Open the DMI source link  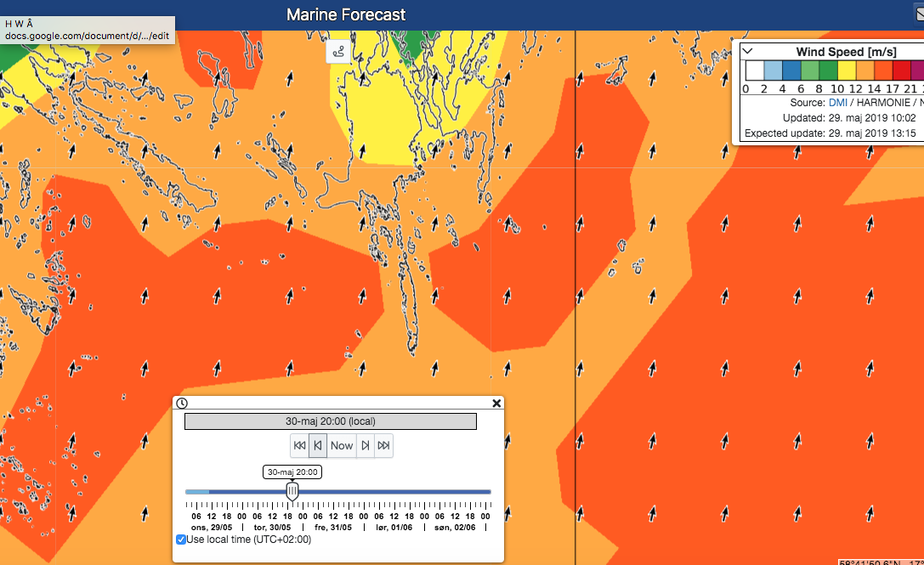point(838,102)
